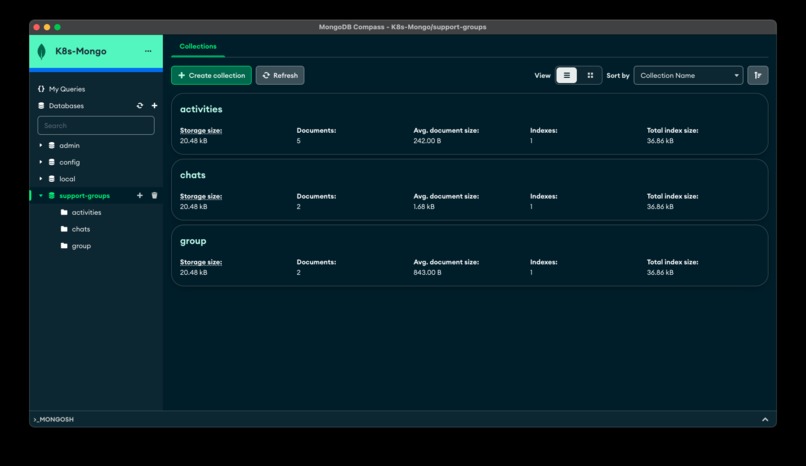
Task: Collapse the support-groups database
Action: 41,196
